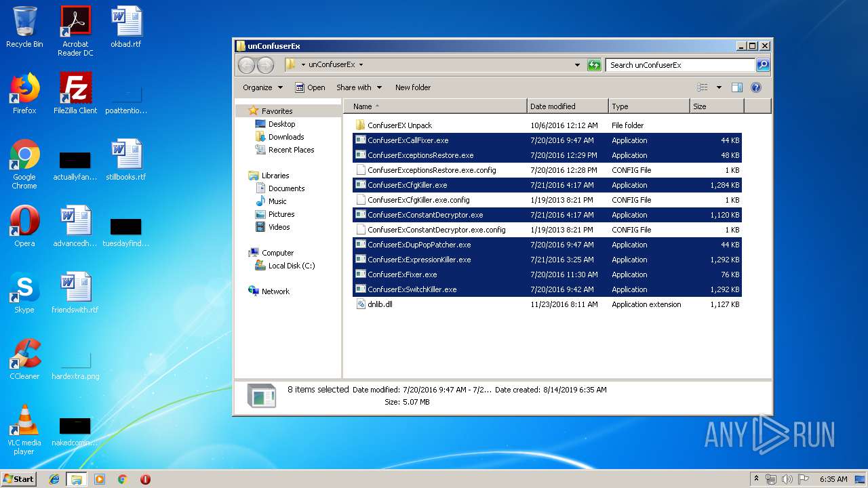Click Open toolbar button
The height and width of the screenshot is (488, 868).
(x=310, y=87)
